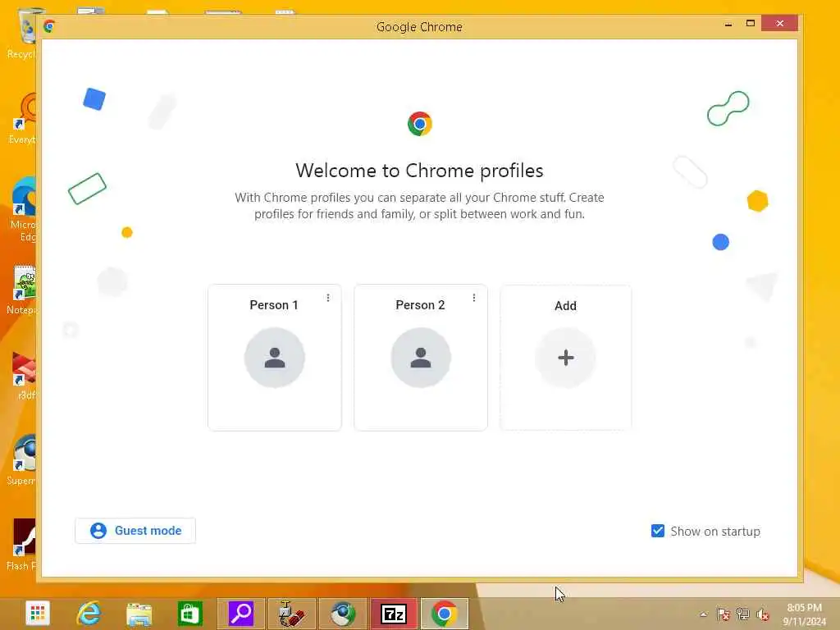Uncheck Show on startup checkbox
This screenshot has width=840, height=630.
(x=658, y=531)
